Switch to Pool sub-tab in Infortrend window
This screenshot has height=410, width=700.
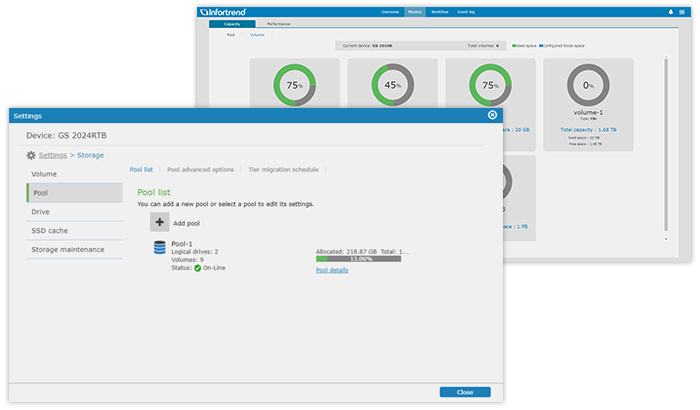[x=230, y=35]
